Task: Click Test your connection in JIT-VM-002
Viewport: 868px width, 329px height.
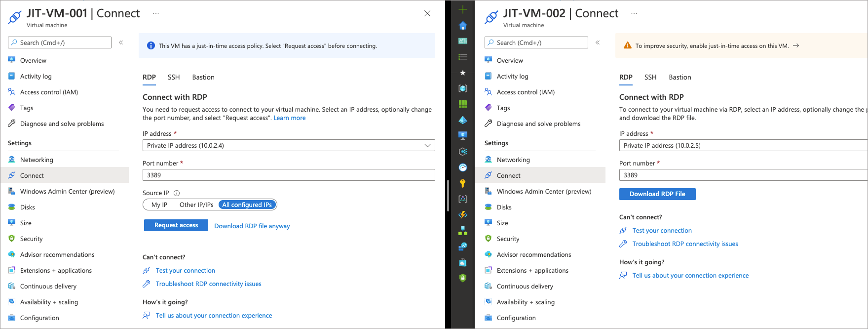Action: 662,231
